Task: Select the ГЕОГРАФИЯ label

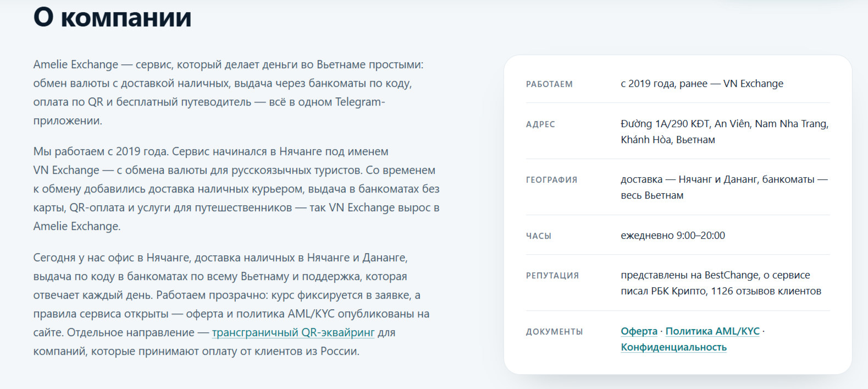Action: [x=551, y=180]
